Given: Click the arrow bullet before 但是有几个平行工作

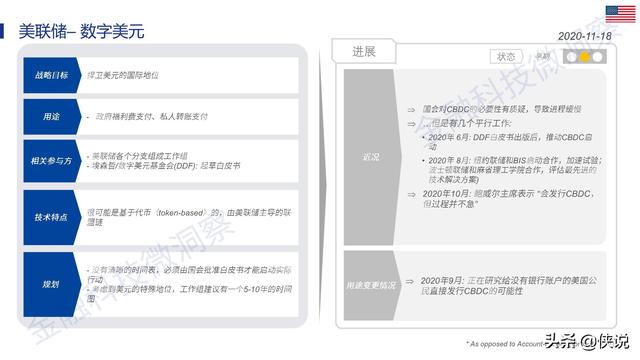Looking at the screenshot, I should pyautogui.click(x=411, y=124).
